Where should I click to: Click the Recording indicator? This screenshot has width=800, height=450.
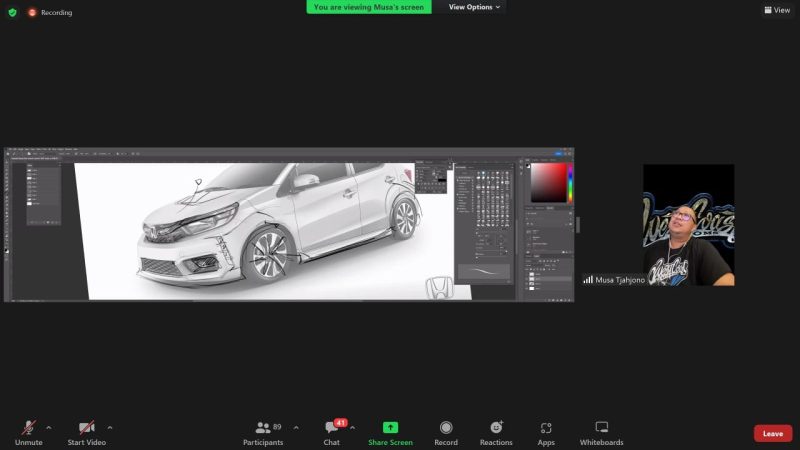pos(50,12)
